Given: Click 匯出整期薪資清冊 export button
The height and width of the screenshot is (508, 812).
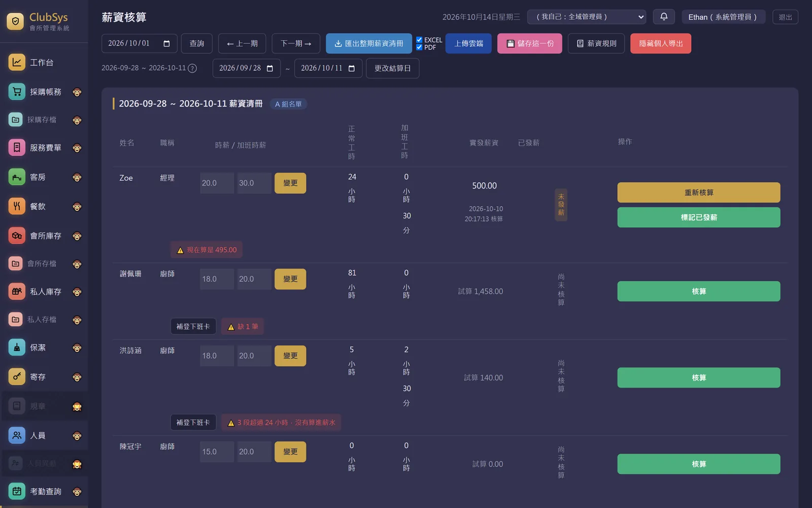Looking at the screenshot, I should tap(369, 43).
